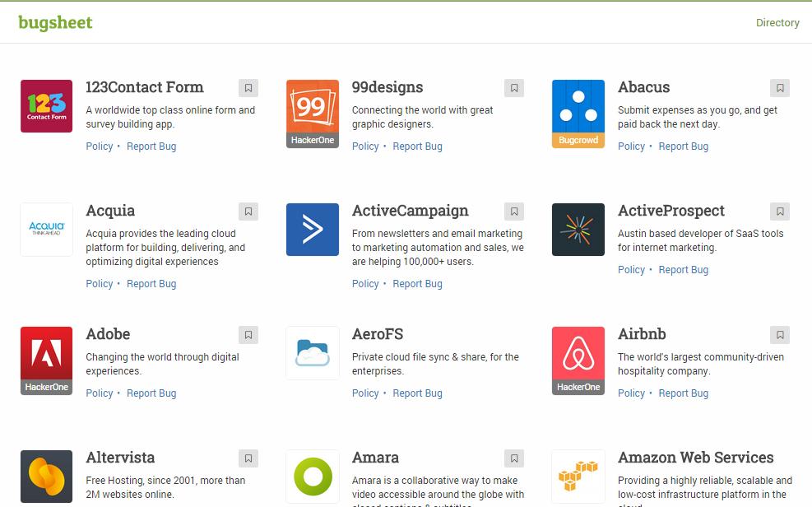Toggle bookmark for Acquia
The width and height of the screenshot is (812, 507).
pyautogui.click(x=248, y=212)
